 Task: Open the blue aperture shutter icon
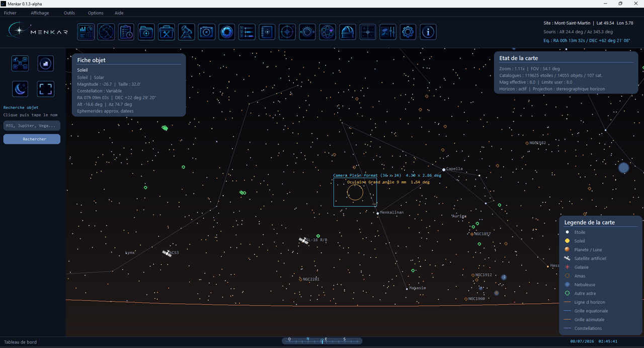(227, 32)
